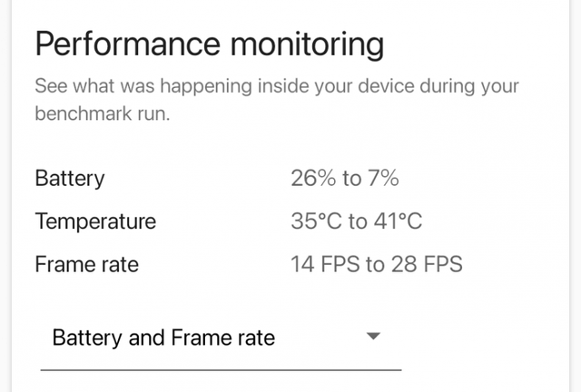Image resolution: width=581 pixels, height=392 pixels.
Task: Click the temperature range 35°C to 41°C
Action: [x=356, y=221]
